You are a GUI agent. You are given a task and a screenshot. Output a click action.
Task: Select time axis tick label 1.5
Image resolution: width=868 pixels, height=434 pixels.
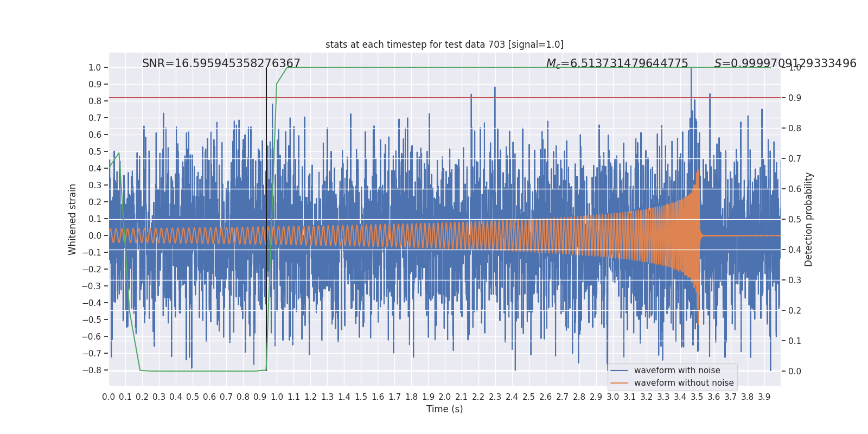click(361, 397)
